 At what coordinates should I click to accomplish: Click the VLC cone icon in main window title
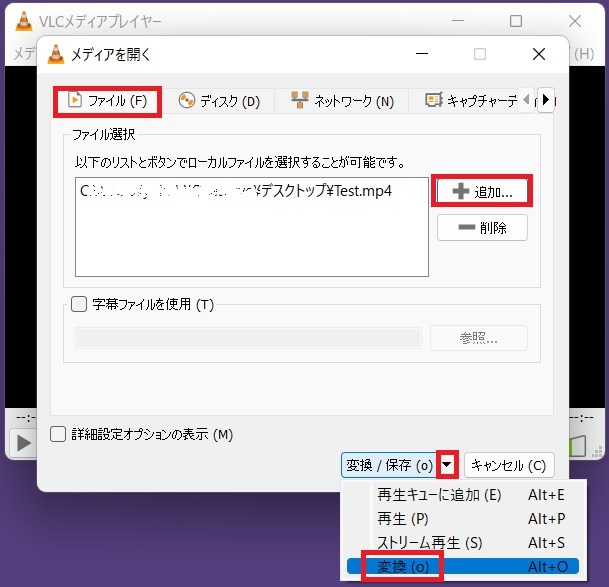point(24,21)
